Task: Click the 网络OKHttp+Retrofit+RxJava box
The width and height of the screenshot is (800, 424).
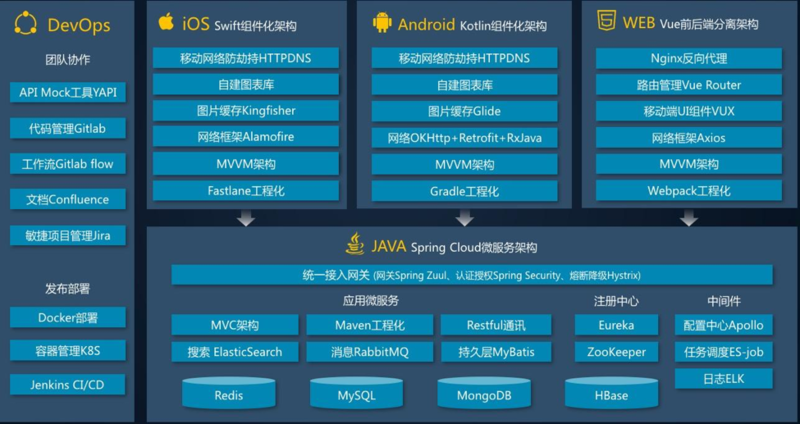Action: pos(464,138)
